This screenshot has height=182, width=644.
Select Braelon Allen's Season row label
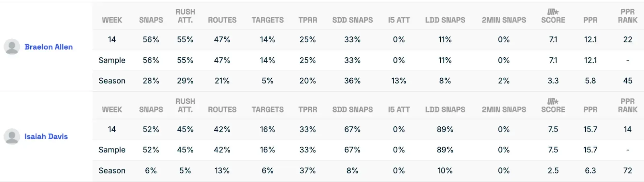[112, 81]
